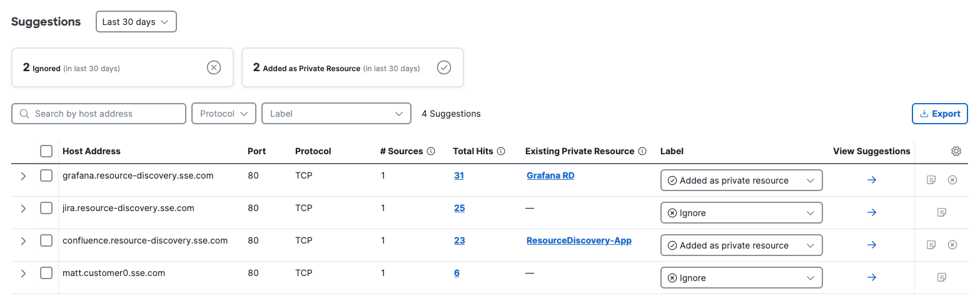Click the remove icon on grafana row
The width and height of the screenshot is (980, 306).
click(x=952, y=180)
